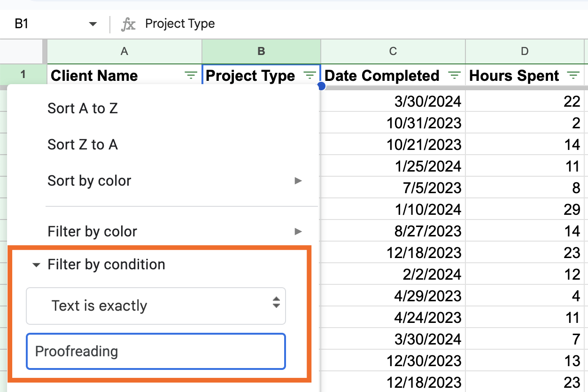This screenshot has width=588, height=392.
Task: Select Sort Z to A
Action: tap(83, 145)
